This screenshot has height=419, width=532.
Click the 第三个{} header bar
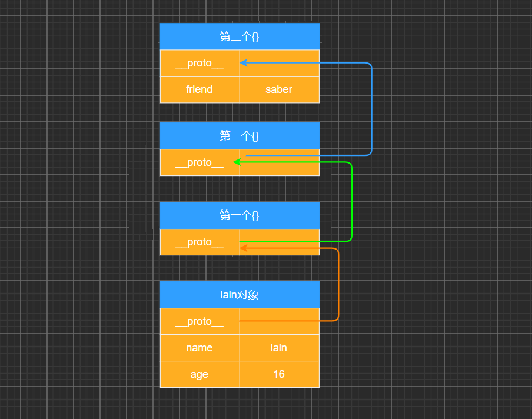(240, 36)
